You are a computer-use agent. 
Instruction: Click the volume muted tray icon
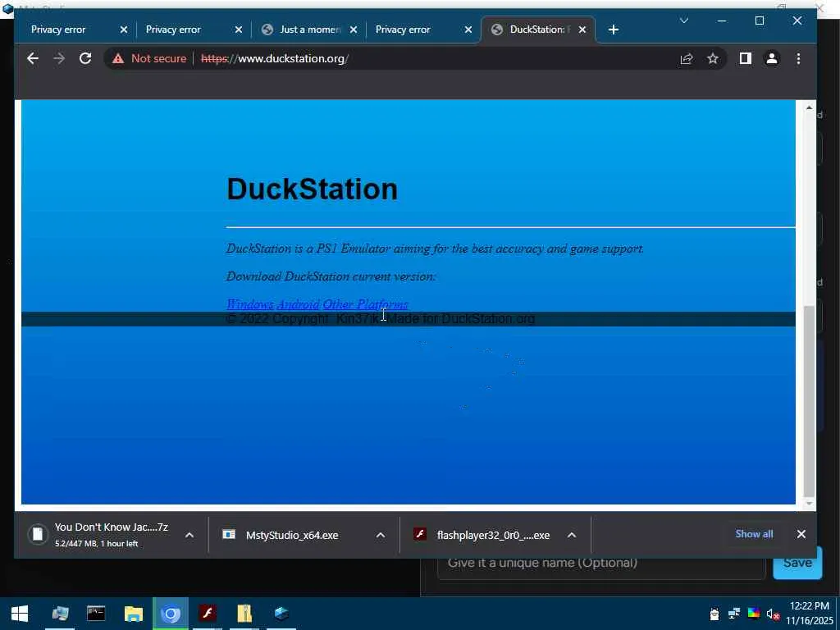click(x=773, y=614)
